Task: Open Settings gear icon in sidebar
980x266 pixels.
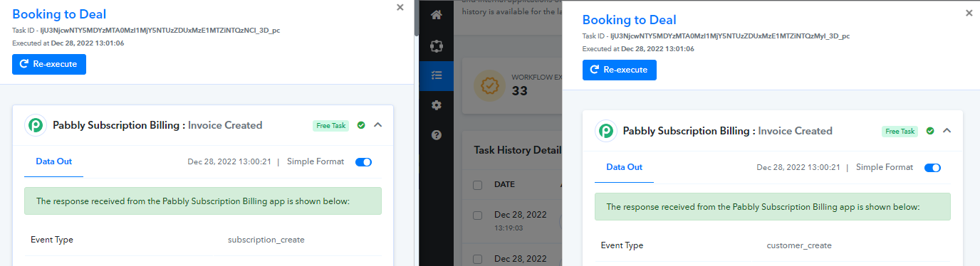Action: pos(437,105)
